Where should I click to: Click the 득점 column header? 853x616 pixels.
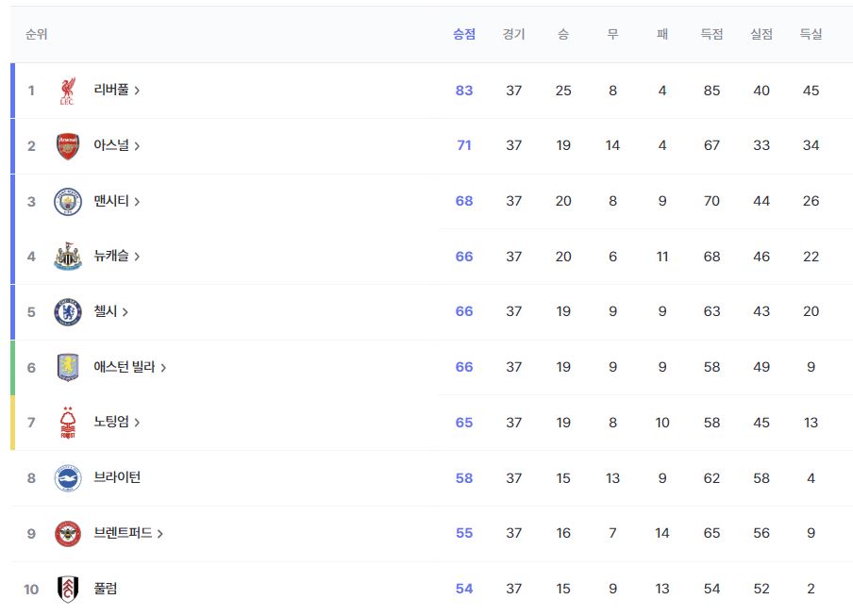point(711,34)
